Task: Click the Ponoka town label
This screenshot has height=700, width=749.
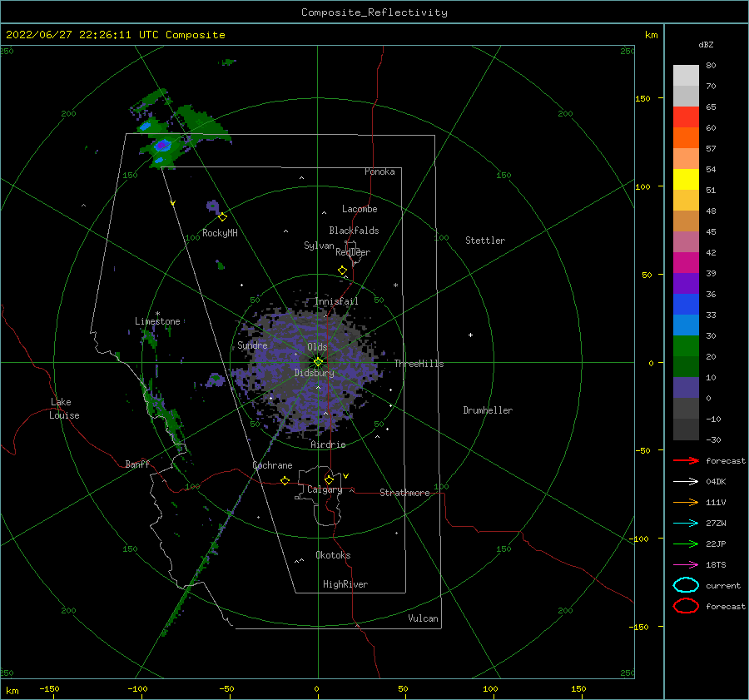Action: [379, 171]
